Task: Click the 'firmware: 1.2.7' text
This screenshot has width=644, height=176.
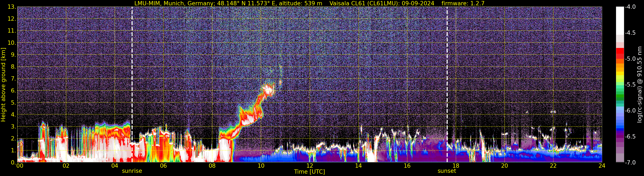Action: [x=463, y=3]
